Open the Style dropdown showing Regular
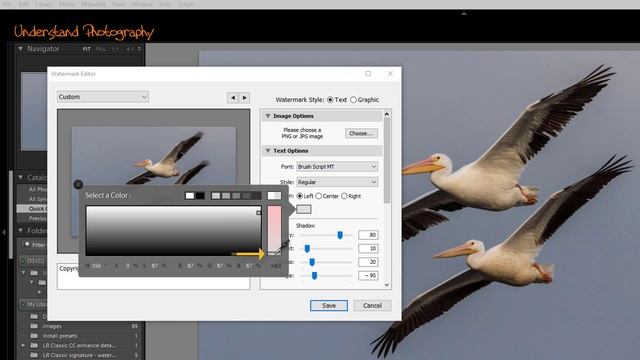This screenshot has height=360, width=640. click(337, 182)
